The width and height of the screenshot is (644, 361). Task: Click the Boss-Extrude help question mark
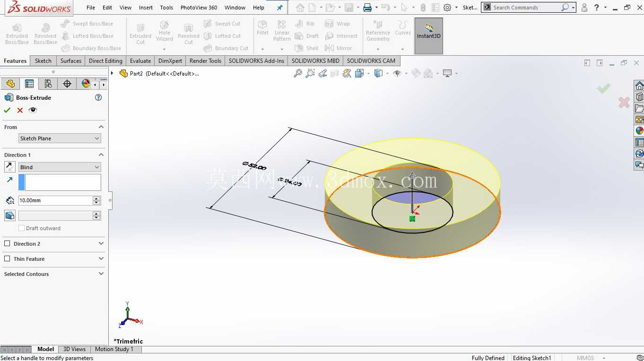pyautogui.click(x=98, y=97)
